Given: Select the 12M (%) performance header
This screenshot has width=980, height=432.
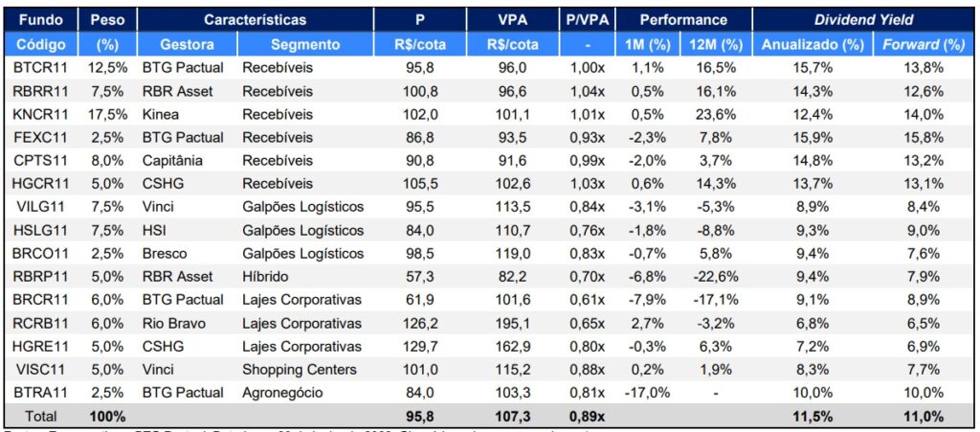Looking at the screenshot, I should (x=714, y=44).
